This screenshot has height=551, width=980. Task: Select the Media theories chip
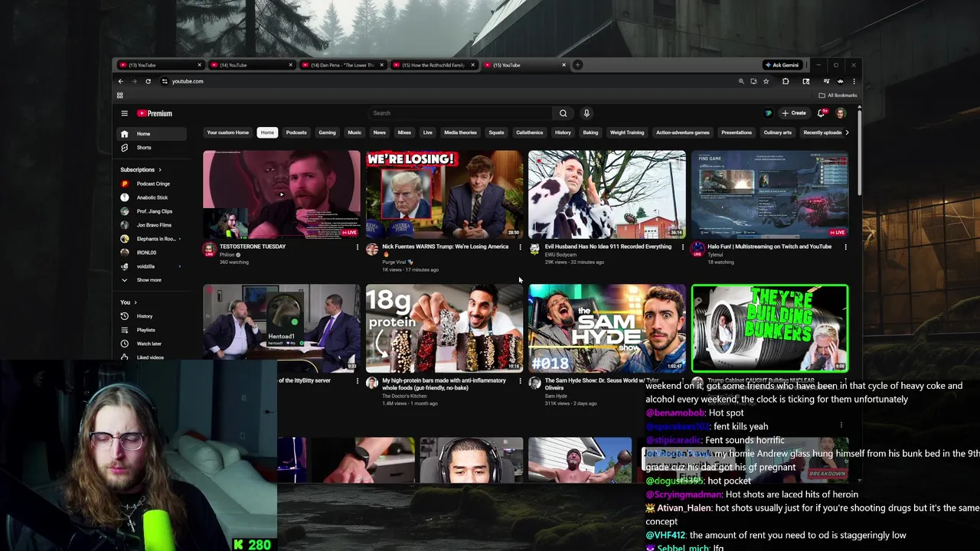pyautogui.click(x=460, y=132)
